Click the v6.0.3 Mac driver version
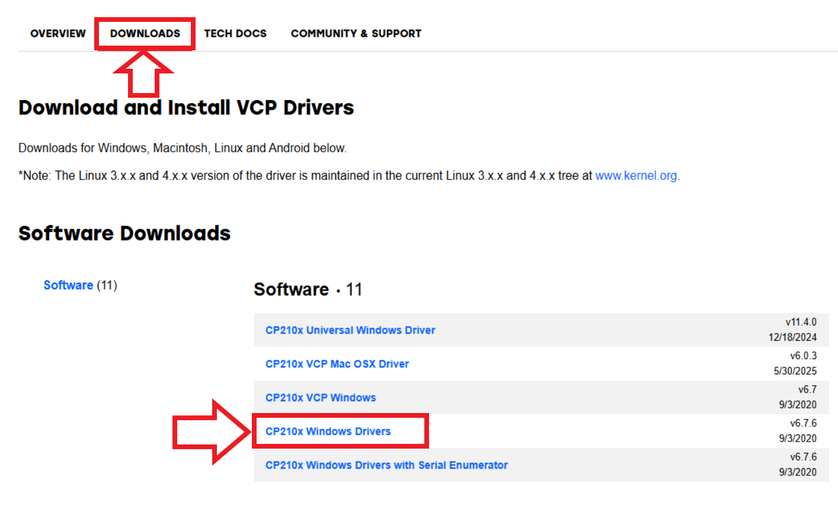The width and height of the screenshot is (838, 512). tap(805, 355)
